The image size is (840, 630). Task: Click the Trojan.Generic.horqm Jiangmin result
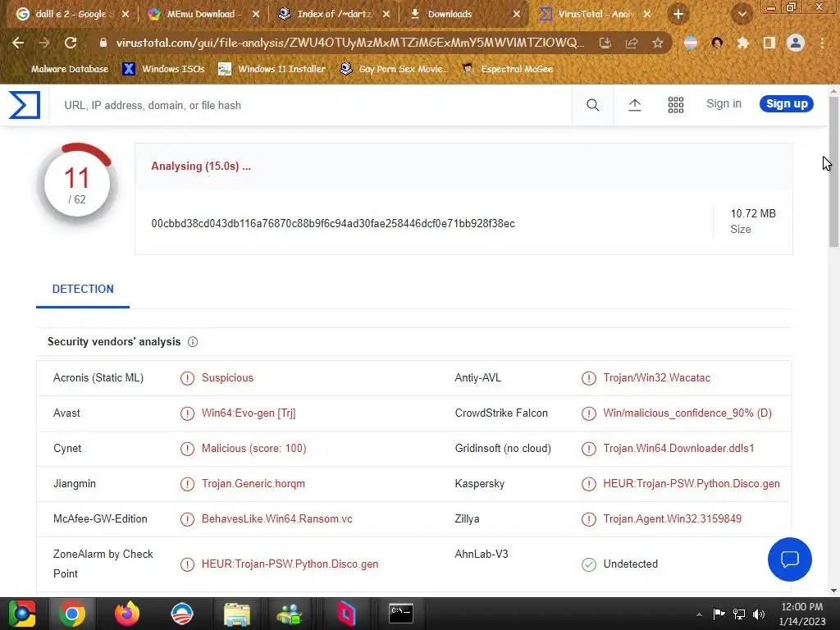coord(253,484)
